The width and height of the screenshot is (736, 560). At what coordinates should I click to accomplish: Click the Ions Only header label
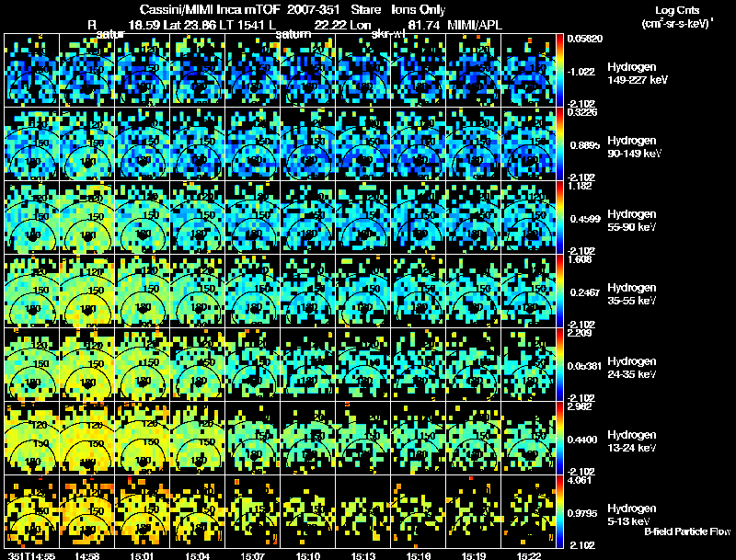(419, 10)
